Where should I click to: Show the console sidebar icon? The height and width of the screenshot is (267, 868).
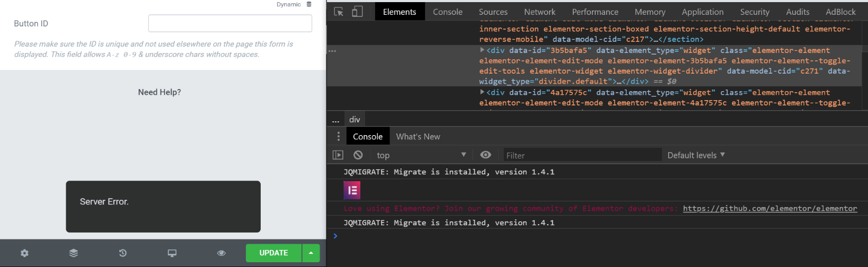coord(338,155)
